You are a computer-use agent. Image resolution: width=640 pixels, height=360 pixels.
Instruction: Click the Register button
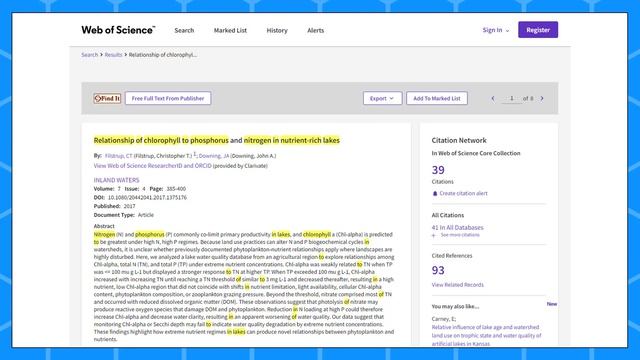(538, 30)
